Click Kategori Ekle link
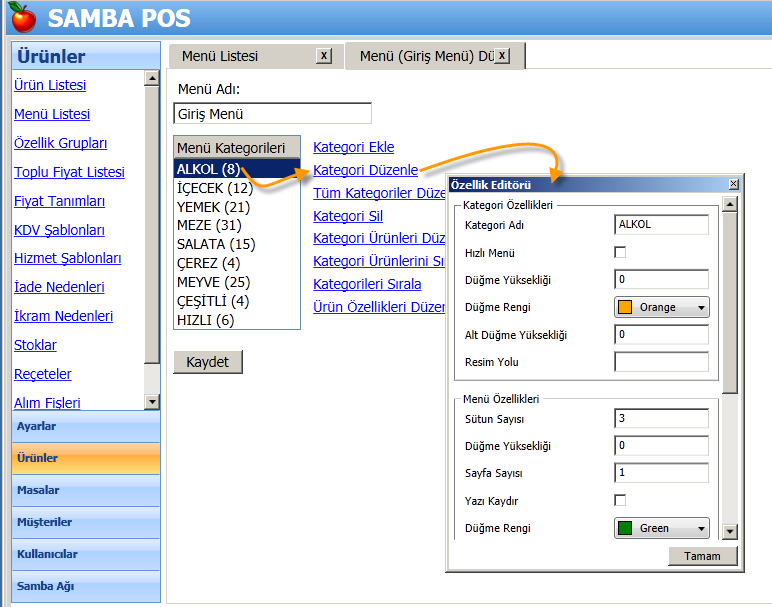This screenshot has width=772, height=607. click(x=354, y=147)
